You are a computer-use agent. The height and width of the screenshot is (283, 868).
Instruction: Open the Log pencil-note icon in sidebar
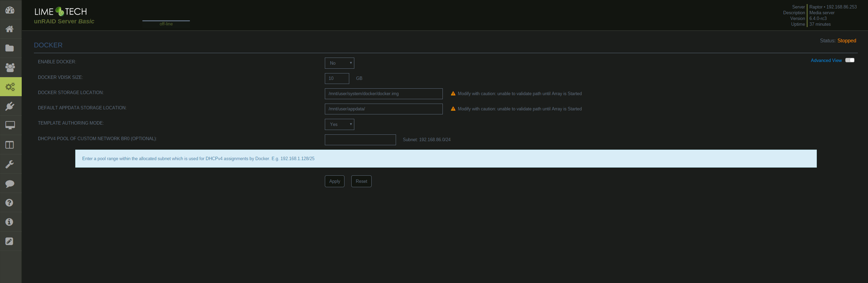point(9,241)
